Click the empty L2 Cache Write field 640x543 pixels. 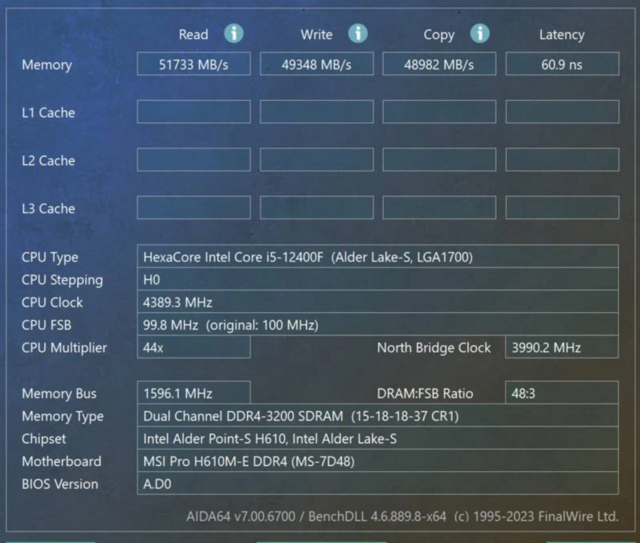[316, 160]
